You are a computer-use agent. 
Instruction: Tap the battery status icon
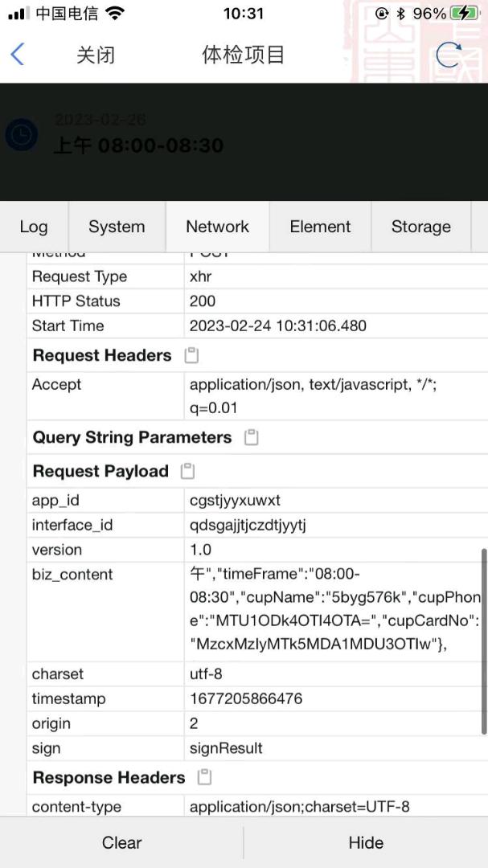pyautogui.click(x=464, y=14)
